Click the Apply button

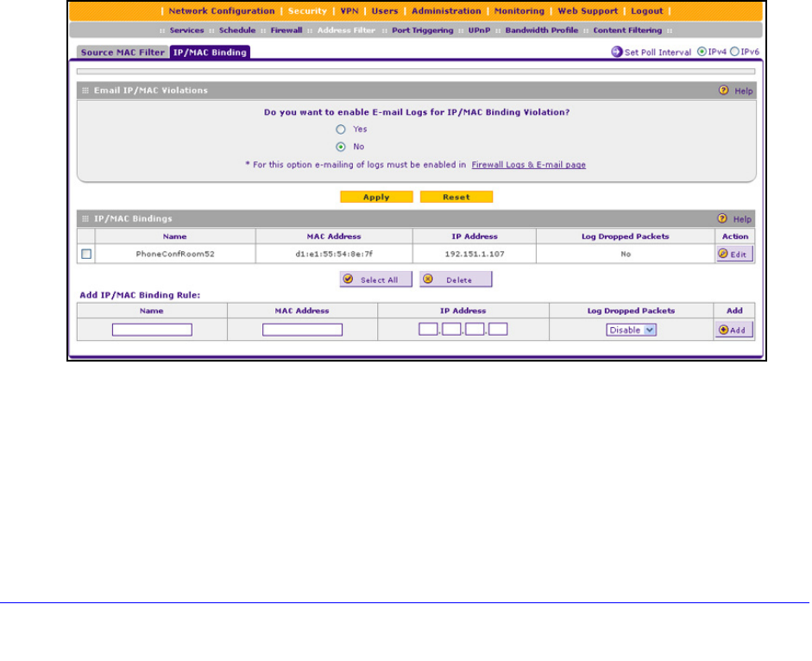[x=376, y=197]
